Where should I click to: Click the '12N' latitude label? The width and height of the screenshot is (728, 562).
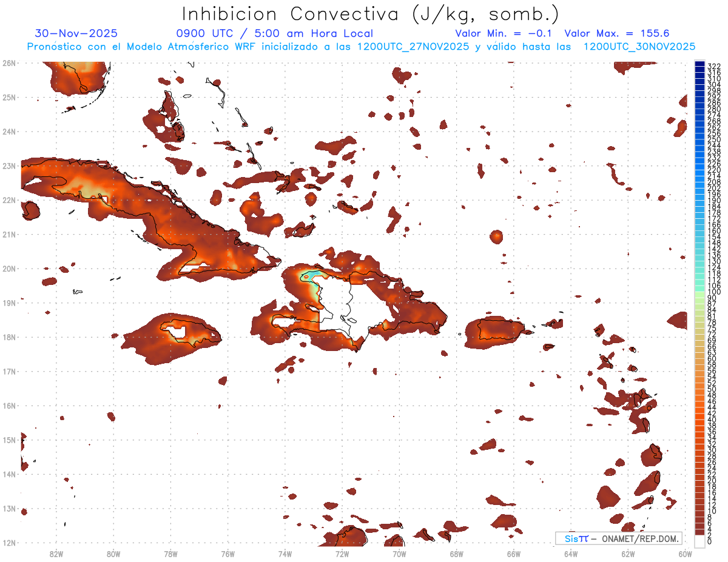pos(9,543)
